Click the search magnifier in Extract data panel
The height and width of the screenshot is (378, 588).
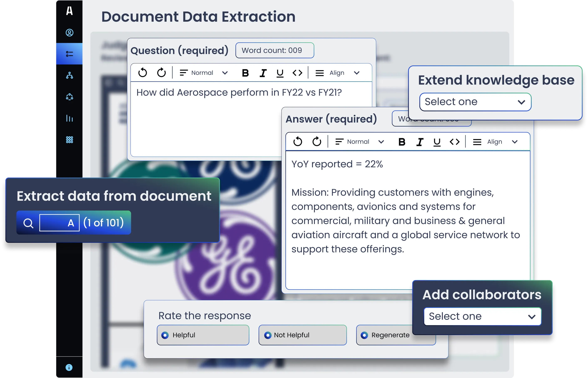click(29, 223)
